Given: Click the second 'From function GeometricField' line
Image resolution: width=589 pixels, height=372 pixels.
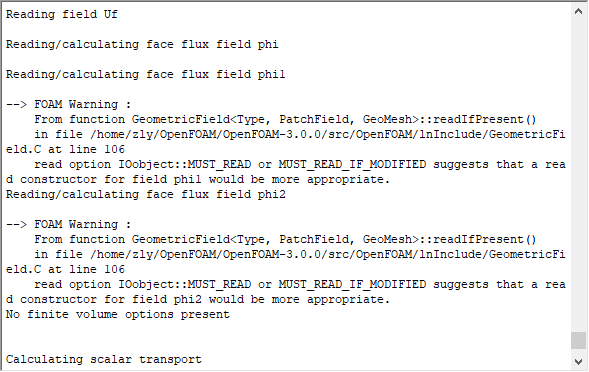Looking at the screenshot, I should (x=285, y=239).
